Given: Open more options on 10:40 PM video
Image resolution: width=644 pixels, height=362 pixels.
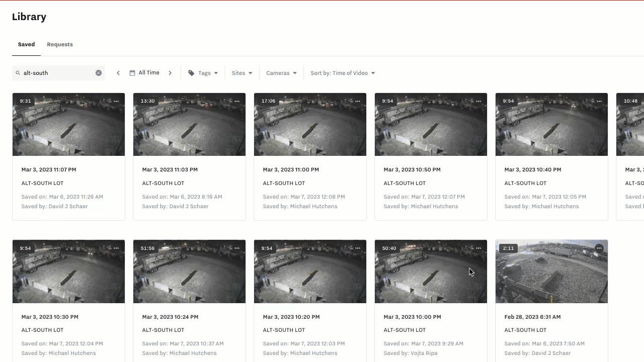Looking at the screenshot, I should pyautogui.click(x=599, y=101).
